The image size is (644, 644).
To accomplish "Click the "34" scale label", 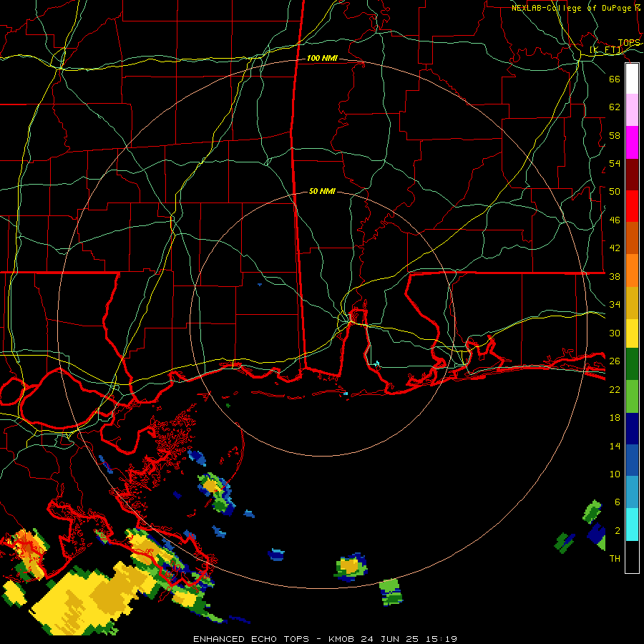I will coord(615,305).
